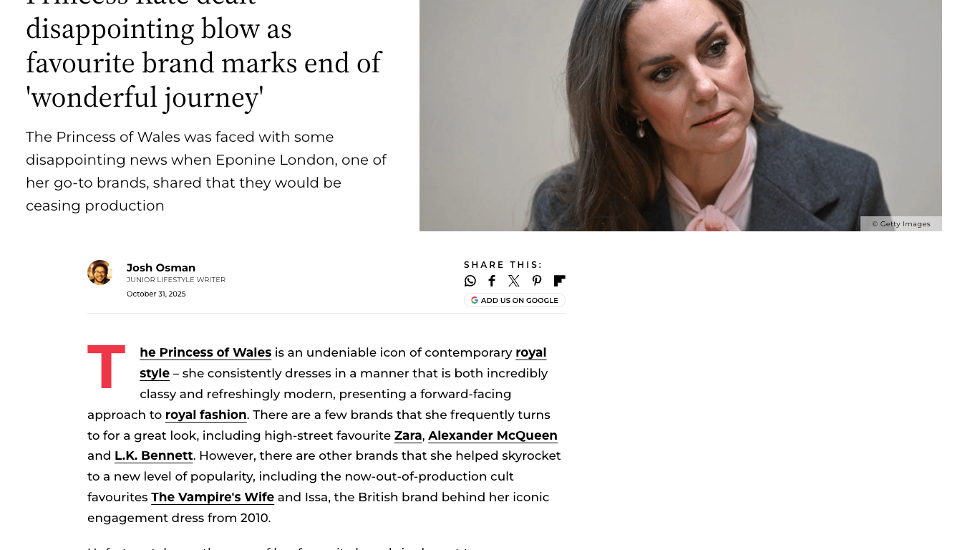Open the L.K. Bennett link
The image size is (980, 550).
[154, 455]
